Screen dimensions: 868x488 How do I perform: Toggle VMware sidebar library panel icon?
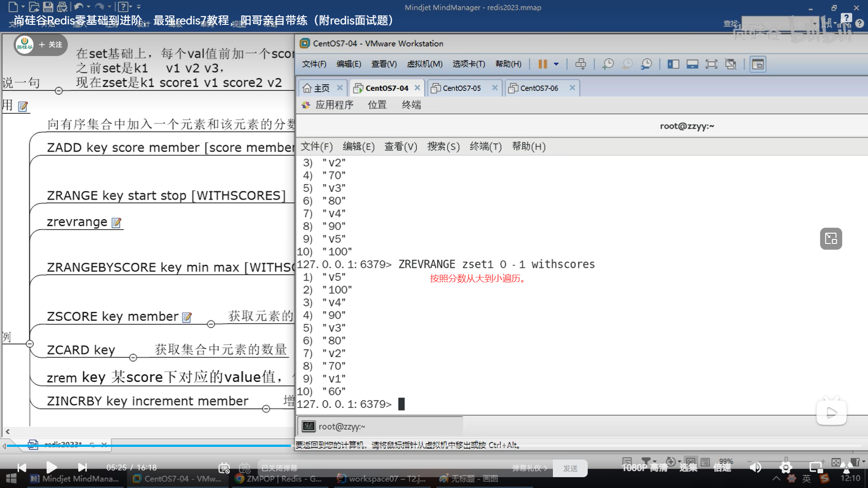(673, 64)
